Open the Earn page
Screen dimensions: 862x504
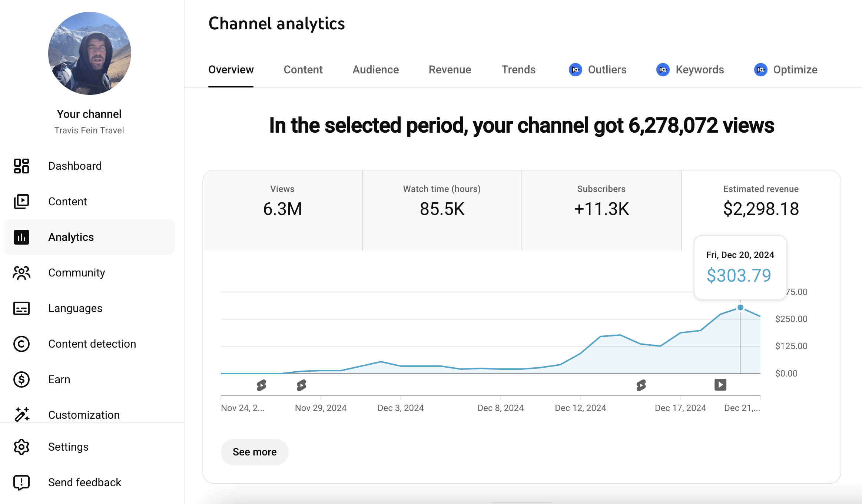89,379
